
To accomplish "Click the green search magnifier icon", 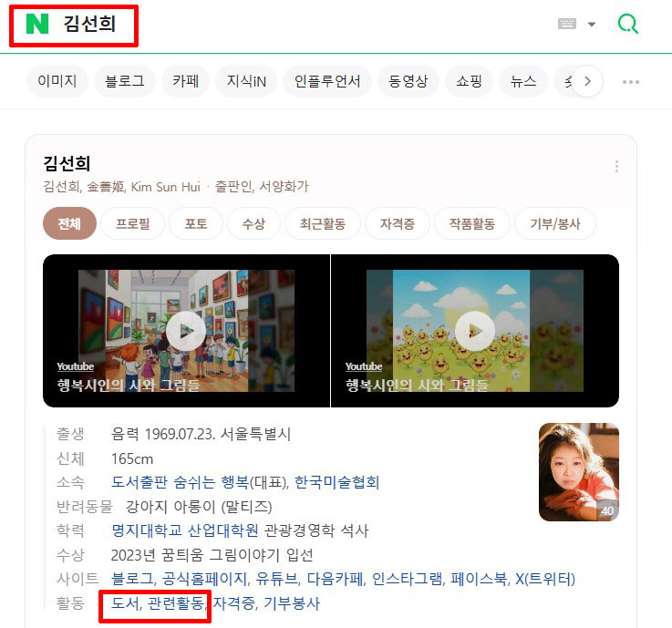I will point(628,24).
